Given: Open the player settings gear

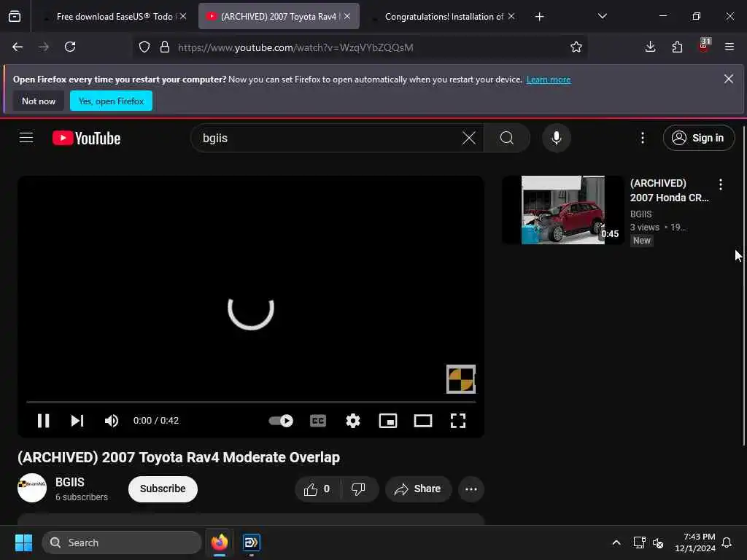Looking at the screenshot, I should [x=353, y=421].
